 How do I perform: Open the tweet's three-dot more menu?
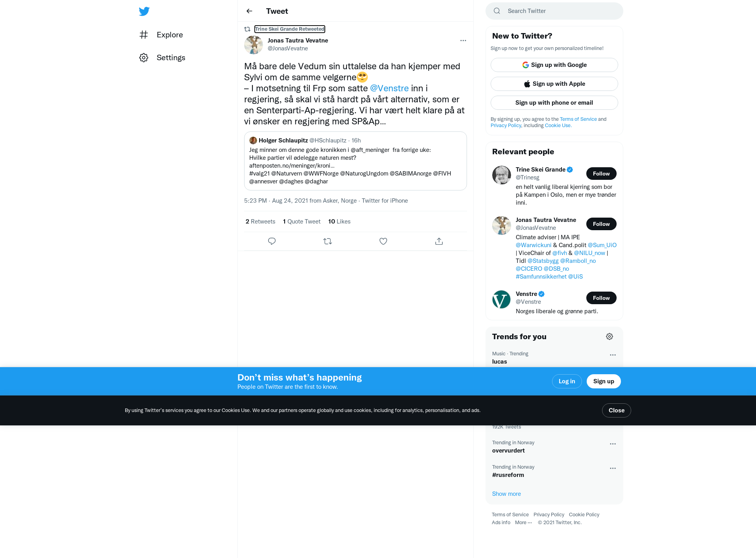[x=463, y=41]
